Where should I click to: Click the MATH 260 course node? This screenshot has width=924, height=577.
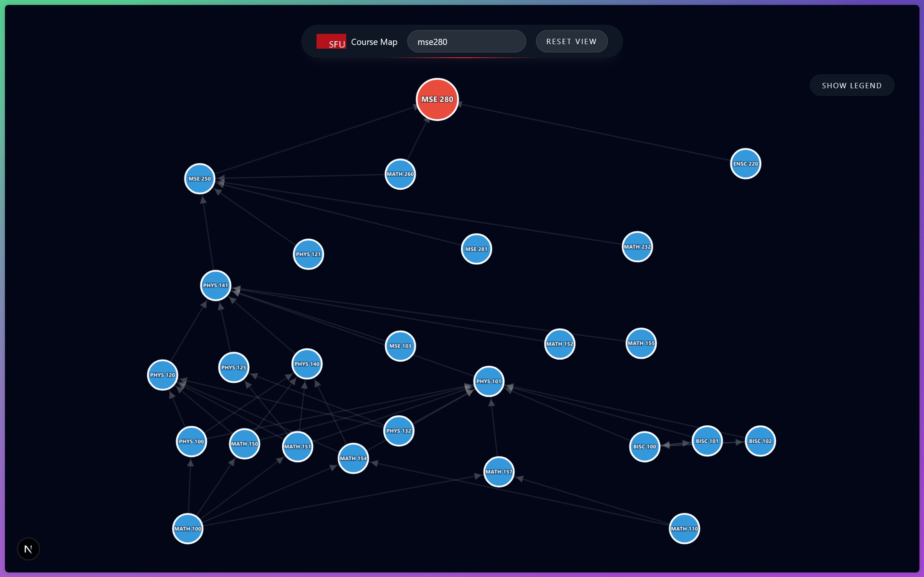tap(400, 174)
